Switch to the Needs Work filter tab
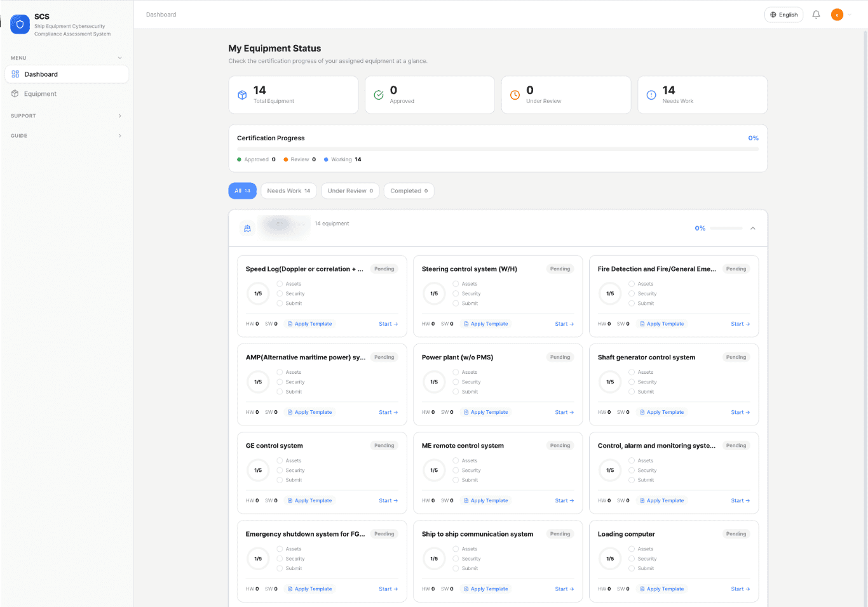The height and width of the screenshot is (607, 868). (288, 190)
